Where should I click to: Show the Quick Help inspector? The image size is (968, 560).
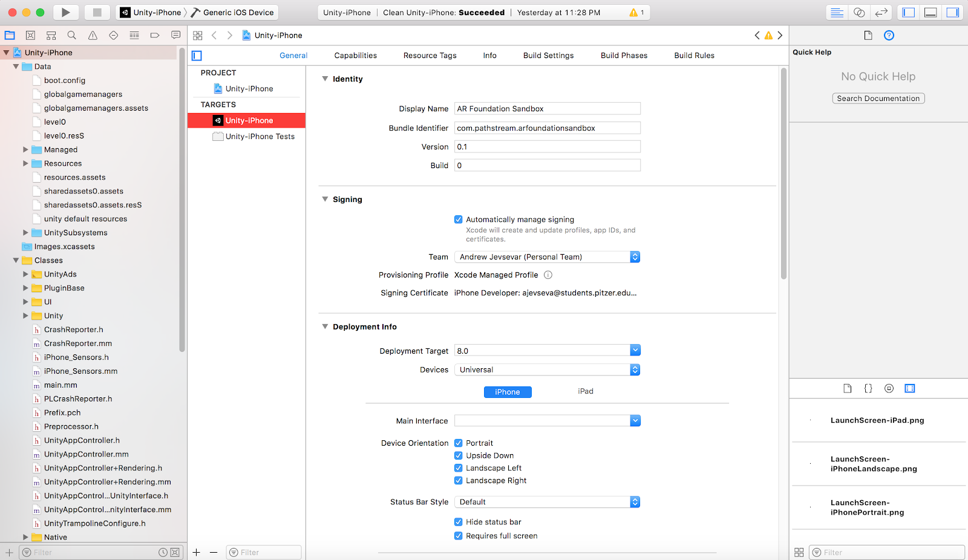[x=889, y=36]
